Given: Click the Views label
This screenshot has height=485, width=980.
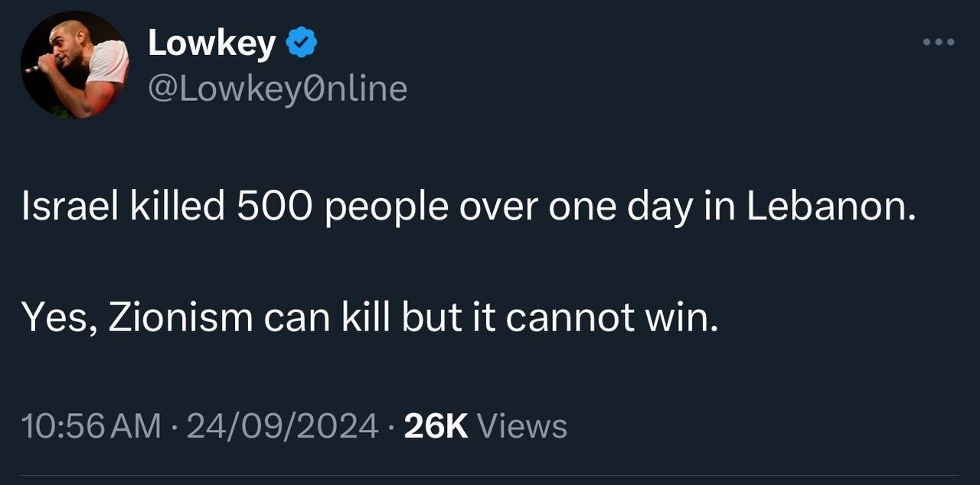Looking at the screenshot, I should click(521, 425).
